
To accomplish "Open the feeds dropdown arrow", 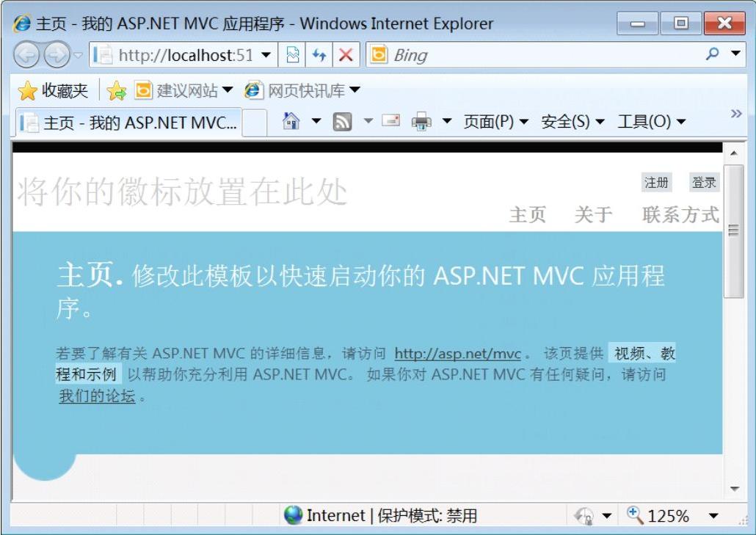I will (x=368, y=121).
